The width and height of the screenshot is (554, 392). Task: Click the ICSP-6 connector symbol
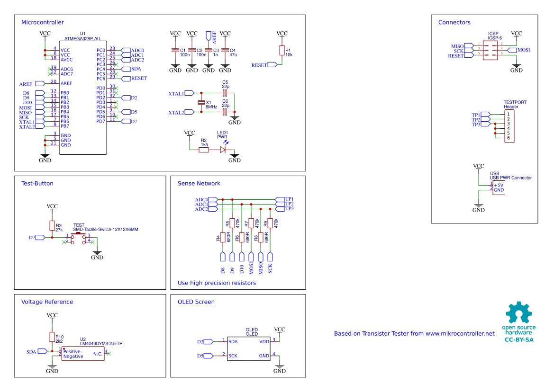[x=490, y=51]
